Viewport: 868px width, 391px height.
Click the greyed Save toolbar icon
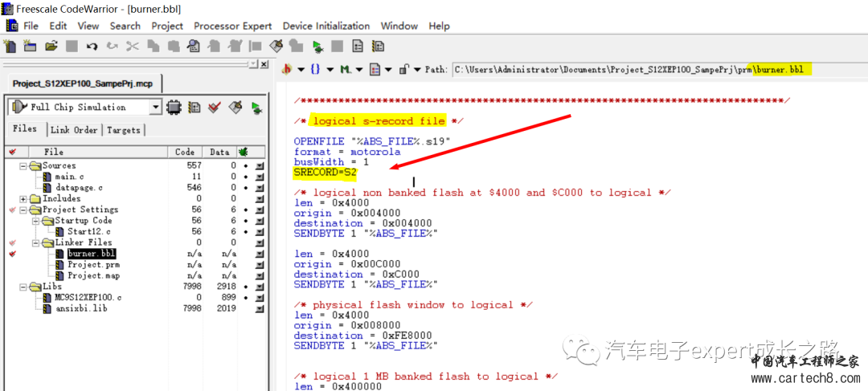72,46
